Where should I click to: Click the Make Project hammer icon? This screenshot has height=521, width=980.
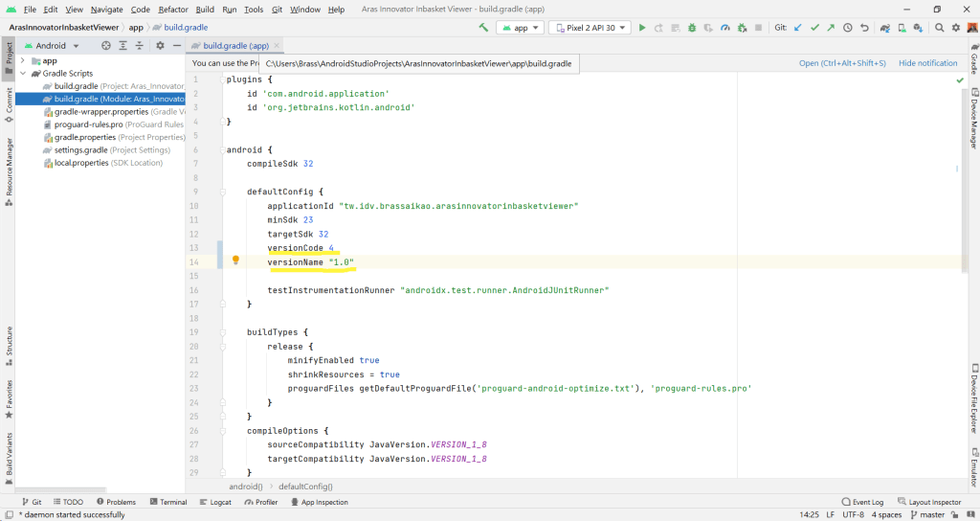(x=484, y=28)
